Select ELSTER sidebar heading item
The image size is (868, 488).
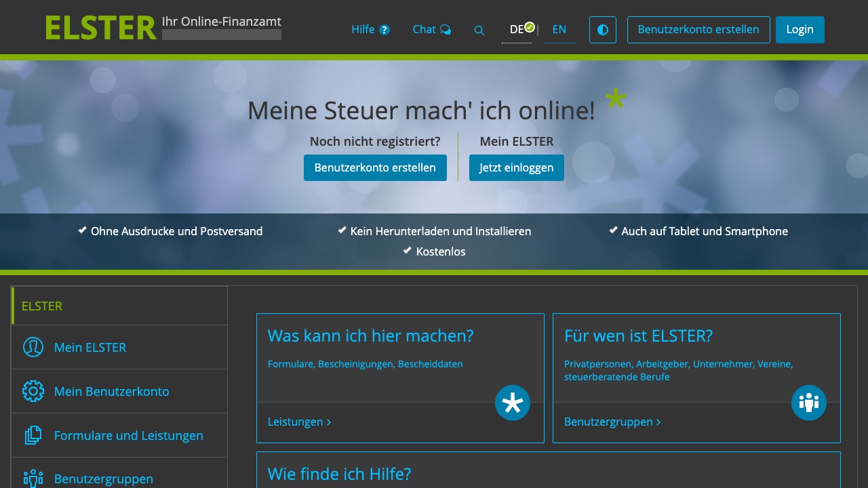pos(119,306)
